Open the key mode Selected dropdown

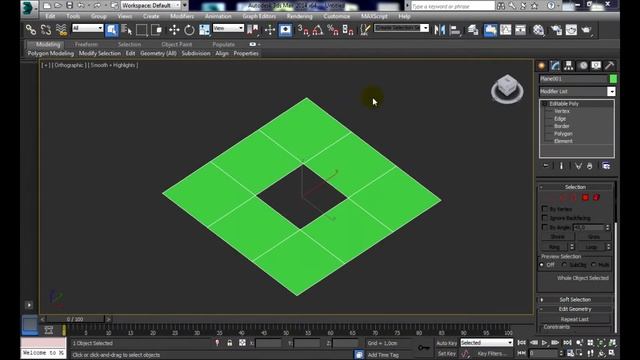pyautogui.click(x=487, y=343)
